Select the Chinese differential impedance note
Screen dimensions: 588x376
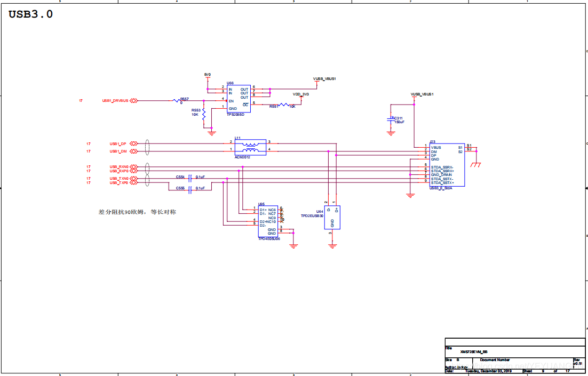coord(137,212)
